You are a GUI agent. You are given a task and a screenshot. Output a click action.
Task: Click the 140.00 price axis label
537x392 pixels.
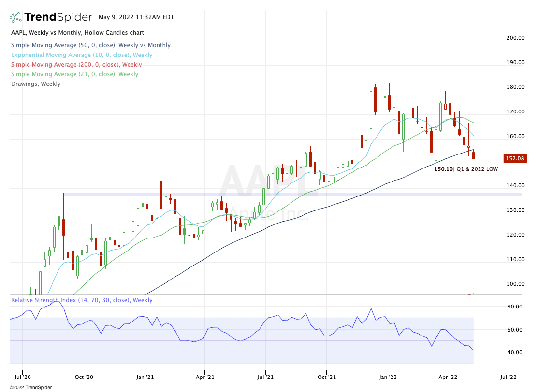[515, 185]
